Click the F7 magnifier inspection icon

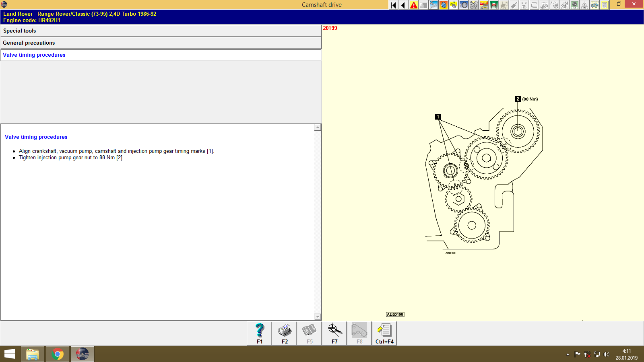click(334, 333)
